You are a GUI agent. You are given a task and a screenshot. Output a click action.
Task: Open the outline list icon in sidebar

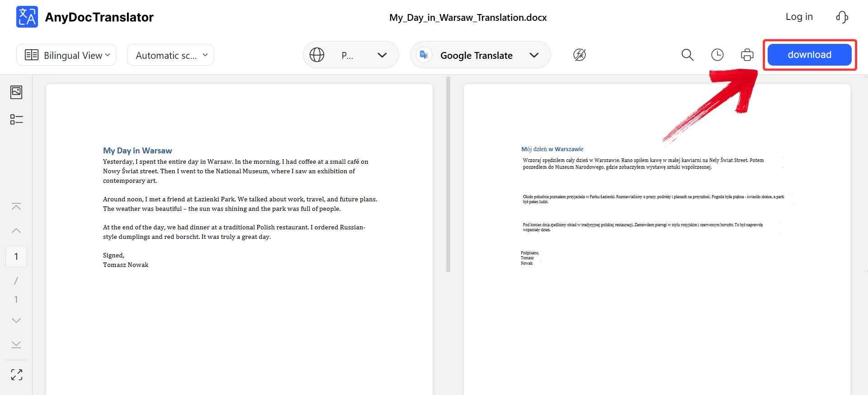click(x=16, y=119)
